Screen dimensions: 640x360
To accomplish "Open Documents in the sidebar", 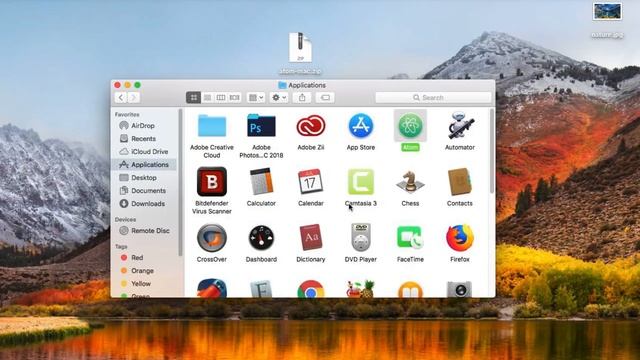I will coord(145,191).
